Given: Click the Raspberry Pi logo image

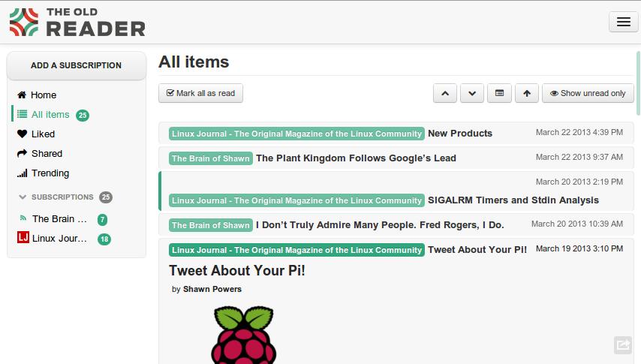Looking at the screenshot, I should pyautogui.click(x=244, y=335).
